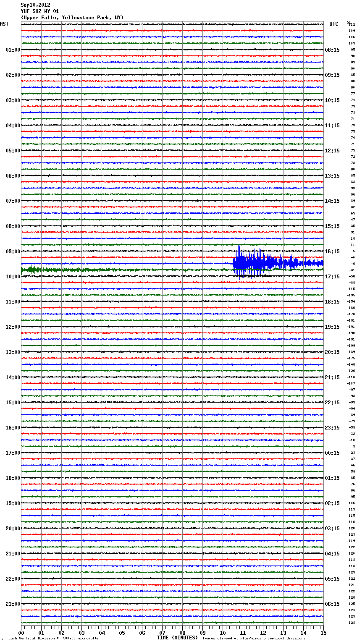357x644 pixels.
Task: Select the 06:00 MST row label
Action: coord(13,176)
